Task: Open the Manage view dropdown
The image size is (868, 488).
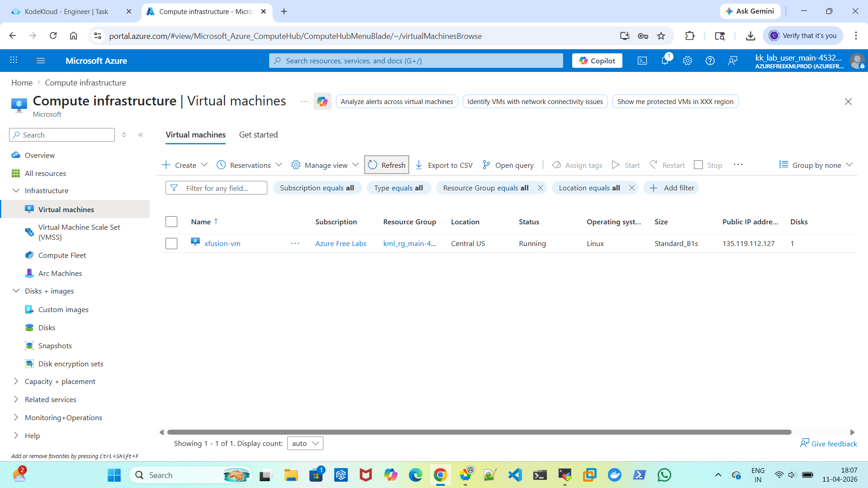Action: pyautogui.click(x=325, y=165)
